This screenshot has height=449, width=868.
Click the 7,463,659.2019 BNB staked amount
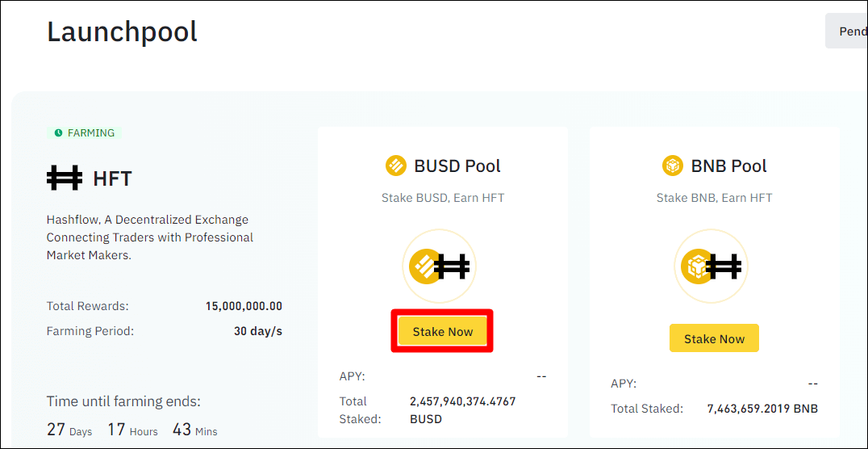click(762, 409)
